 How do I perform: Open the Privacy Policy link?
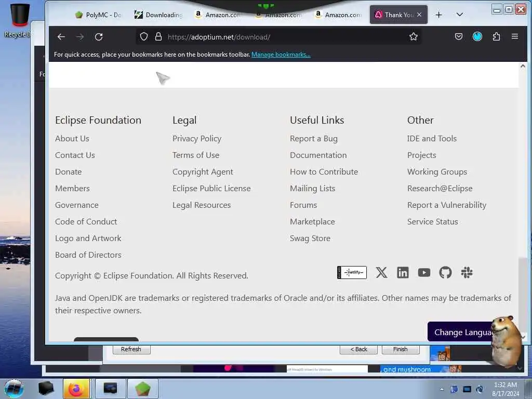[x=197, y=138]
